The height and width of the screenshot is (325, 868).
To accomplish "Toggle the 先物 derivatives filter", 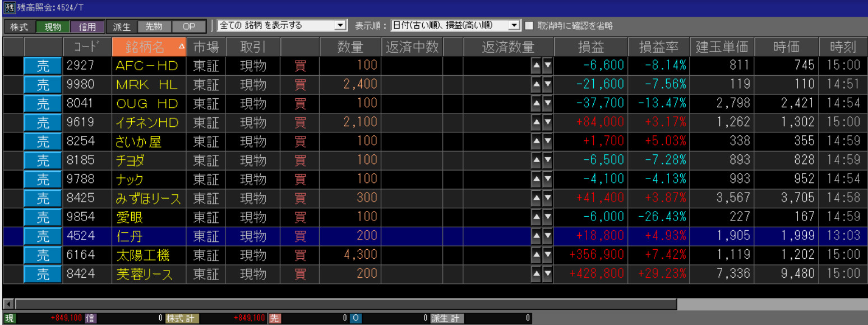I will point(154,26).
